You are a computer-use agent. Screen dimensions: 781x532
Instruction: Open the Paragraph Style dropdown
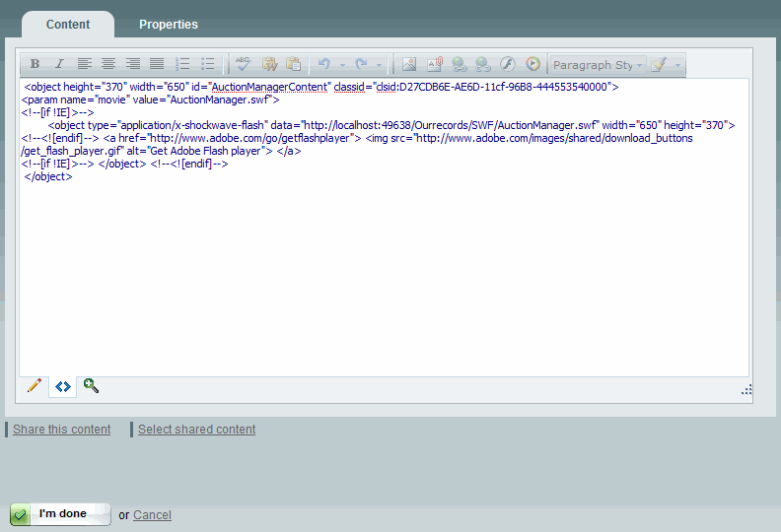click(x=598, y=65)
